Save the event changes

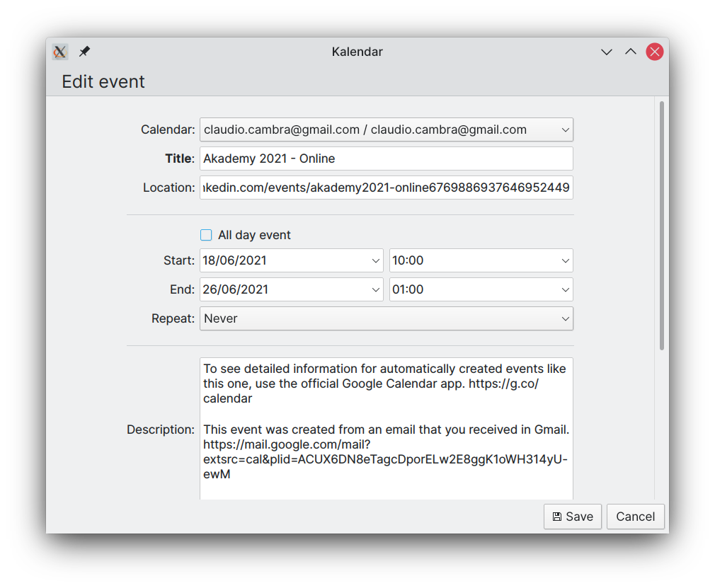tap(572, 517)
